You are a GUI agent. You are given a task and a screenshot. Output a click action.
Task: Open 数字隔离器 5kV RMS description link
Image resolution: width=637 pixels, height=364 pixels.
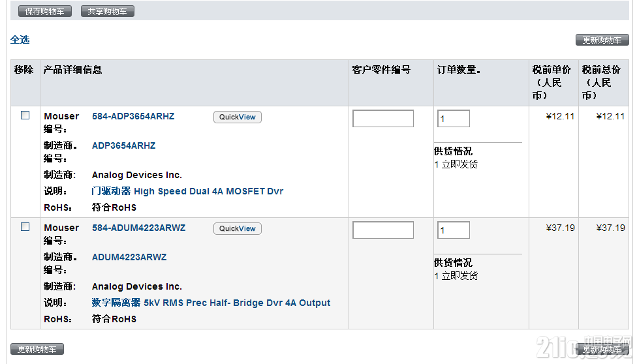[x=211, y=303]
